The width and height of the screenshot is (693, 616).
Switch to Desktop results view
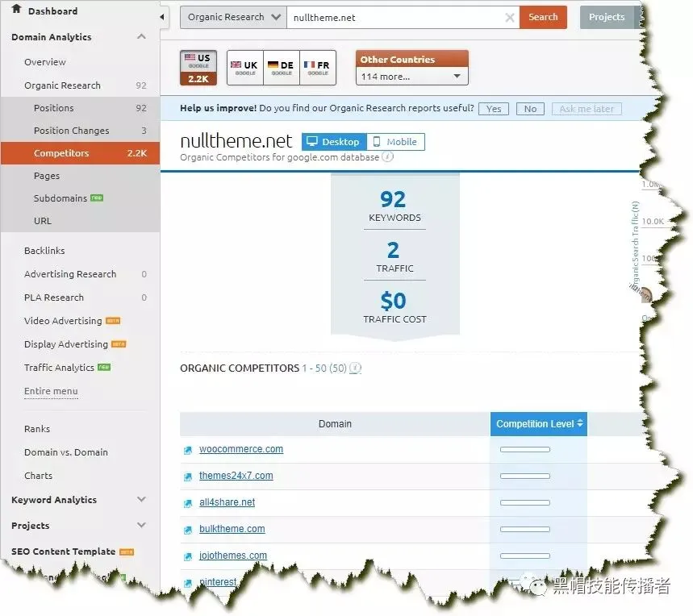334,142
